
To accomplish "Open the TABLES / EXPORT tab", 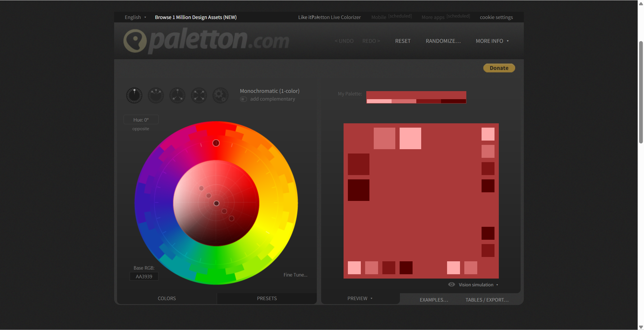I will click(487, 300).
